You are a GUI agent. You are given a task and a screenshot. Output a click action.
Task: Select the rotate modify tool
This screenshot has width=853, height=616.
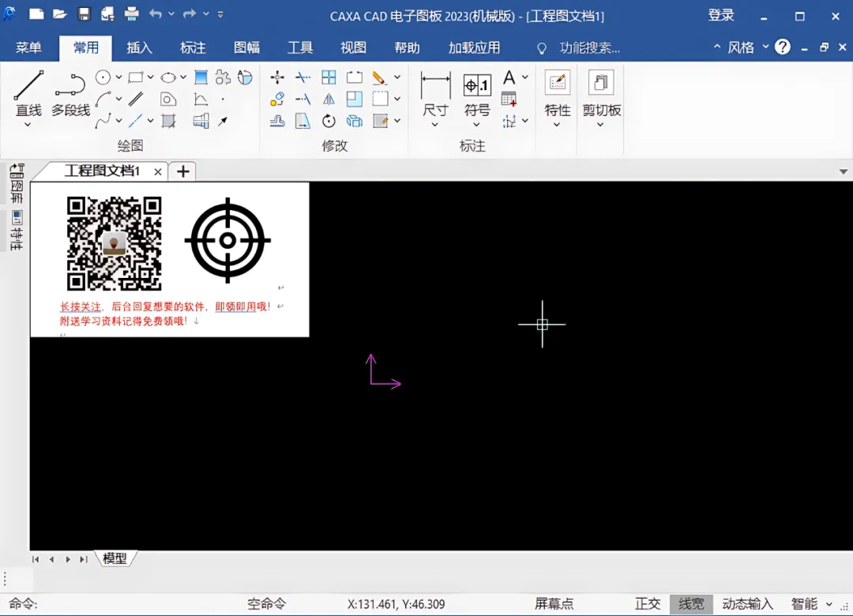(329, 121)
